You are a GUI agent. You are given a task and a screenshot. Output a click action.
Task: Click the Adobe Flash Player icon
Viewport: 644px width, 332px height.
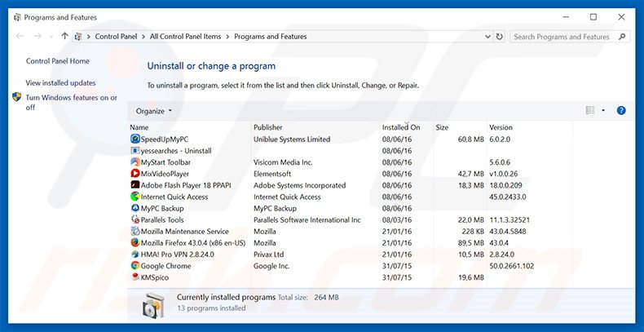click(x=135, y=185)
